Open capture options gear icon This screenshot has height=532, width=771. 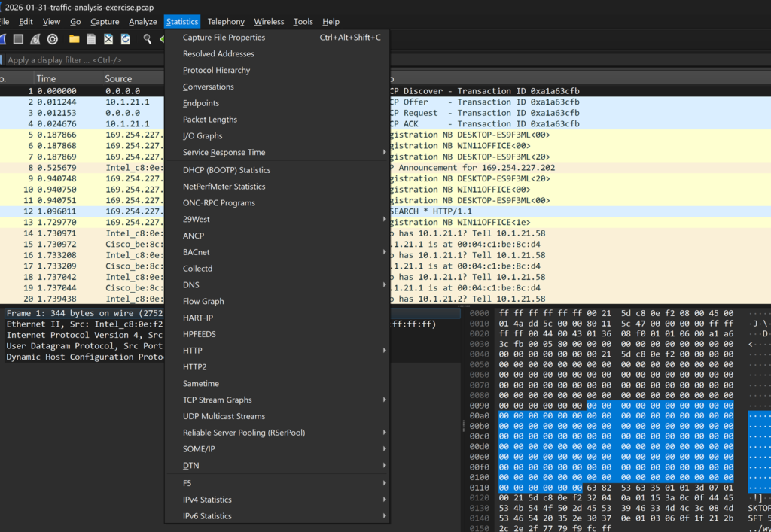click(53, 39)
